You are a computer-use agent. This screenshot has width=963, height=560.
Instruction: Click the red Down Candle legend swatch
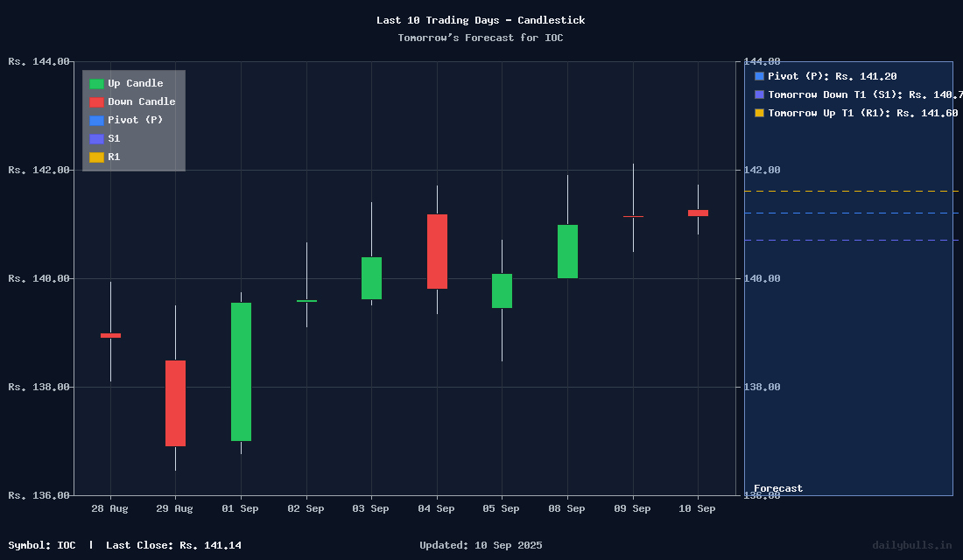(96, 101)
